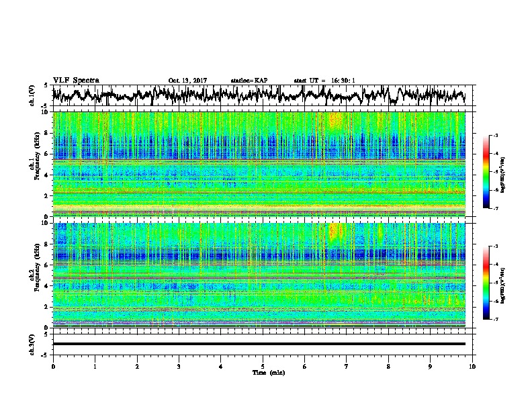
Task: Click the ch.1 spectrogram panel
Action: click(259, 164)
